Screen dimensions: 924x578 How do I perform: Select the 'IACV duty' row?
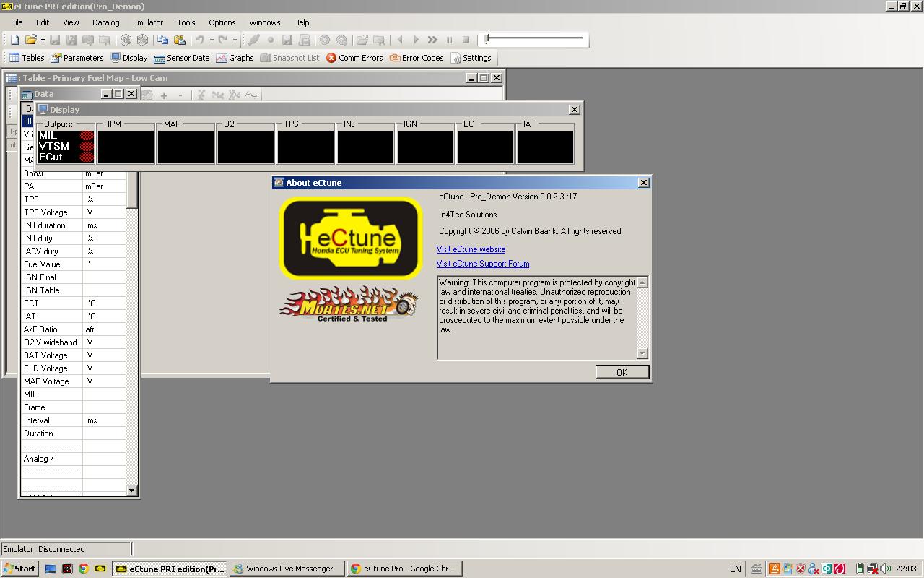[74, 251]
